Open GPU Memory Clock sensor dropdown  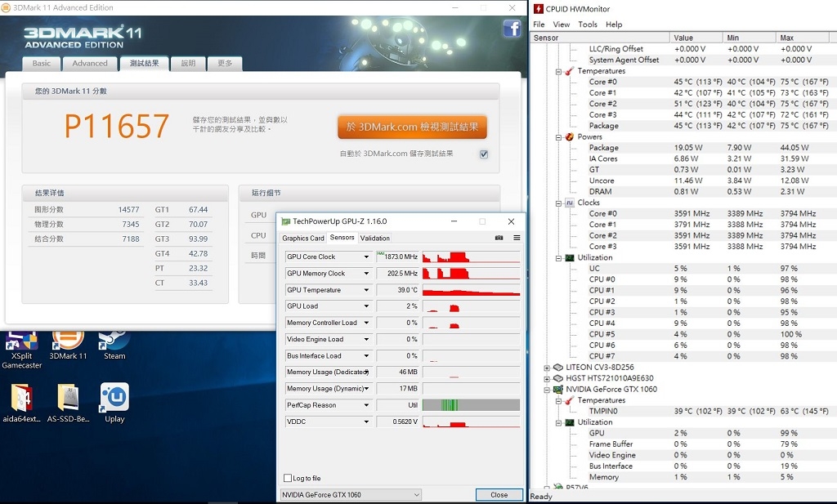(x=366, y=274)
